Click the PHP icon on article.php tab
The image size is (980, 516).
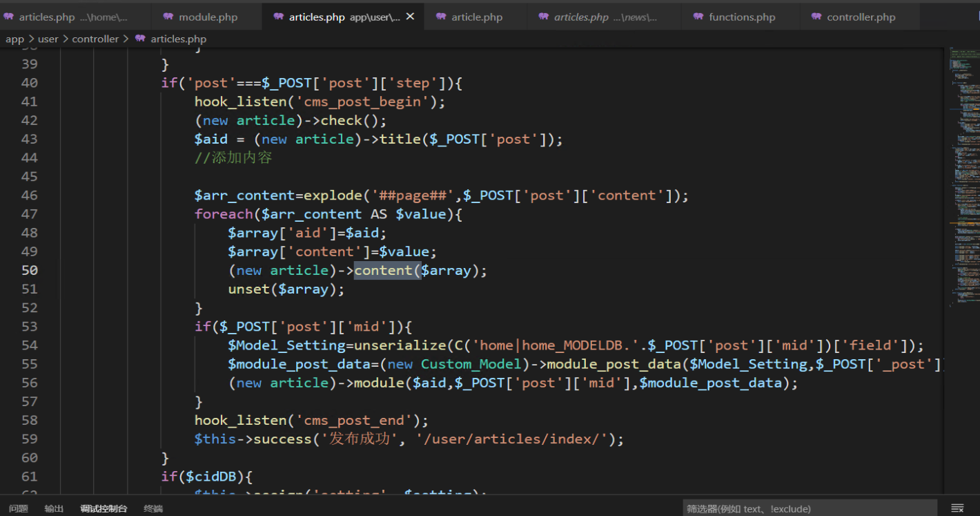coord(441,17)
